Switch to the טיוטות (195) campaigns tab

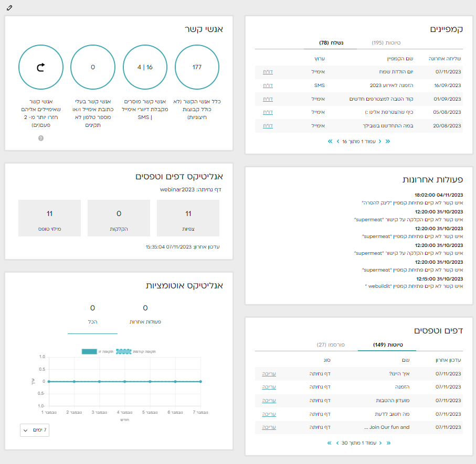[x=386, y=43]
